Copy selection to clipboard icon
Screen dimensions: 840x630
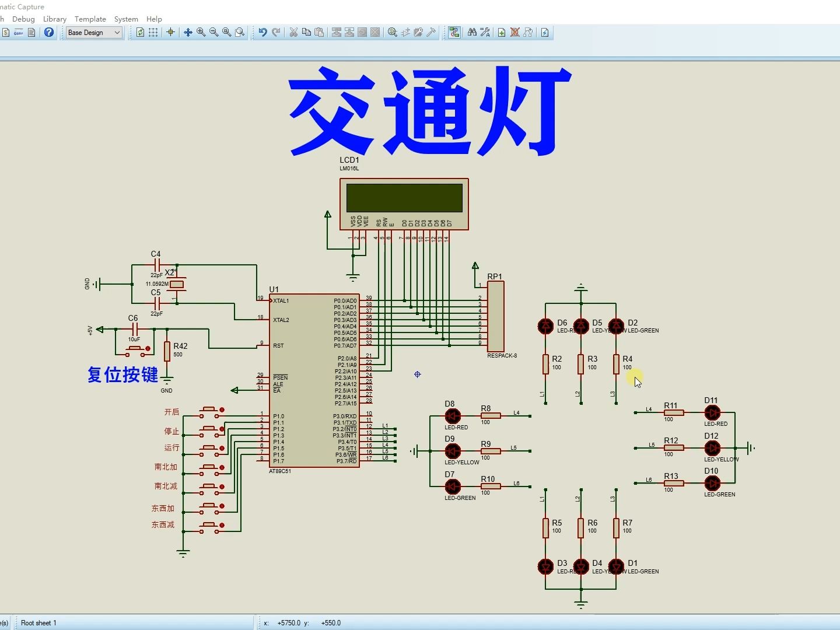click(306, 32)
